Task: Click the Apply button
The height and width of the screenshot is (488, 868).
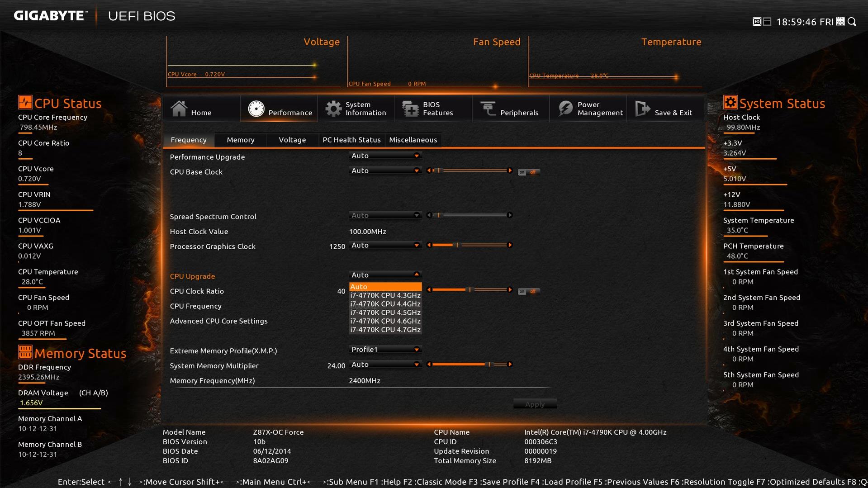Action: pyautogui.click(x=535, y=404)
